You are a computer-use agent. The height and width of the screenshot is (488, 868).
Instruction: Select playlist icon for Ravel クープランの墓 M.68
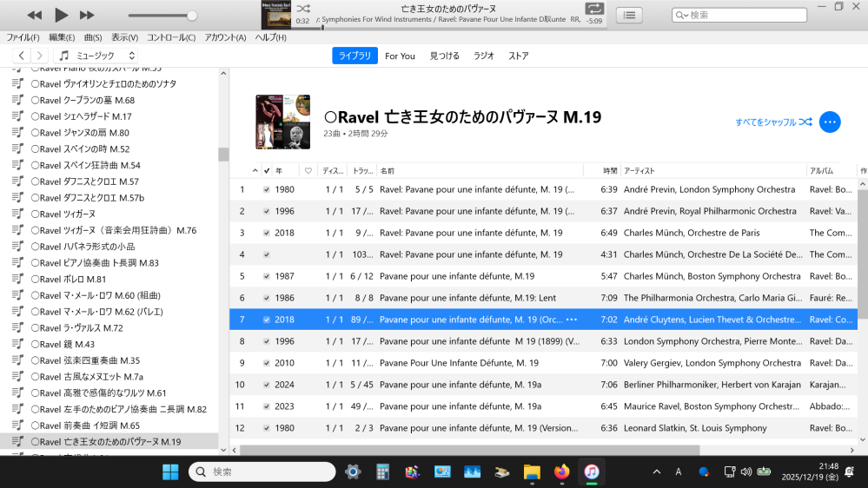pos(17,100)
